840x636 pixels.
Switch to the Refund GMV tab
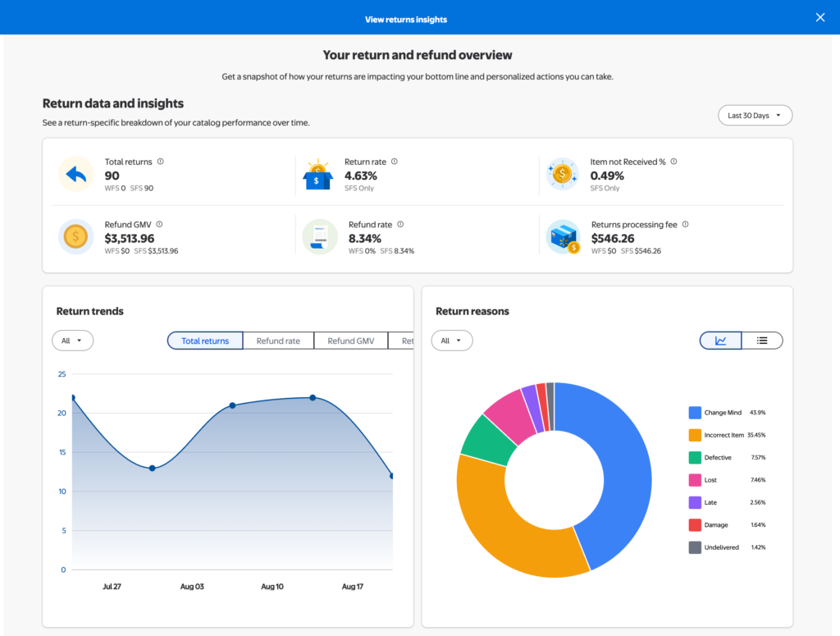coord(351,341)
